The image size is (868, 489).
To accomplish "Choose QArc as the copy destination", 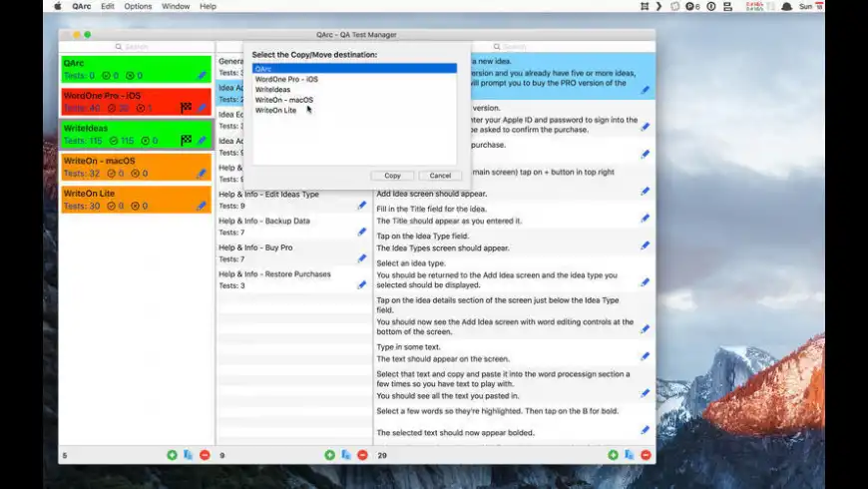I will tap(354, 69).
